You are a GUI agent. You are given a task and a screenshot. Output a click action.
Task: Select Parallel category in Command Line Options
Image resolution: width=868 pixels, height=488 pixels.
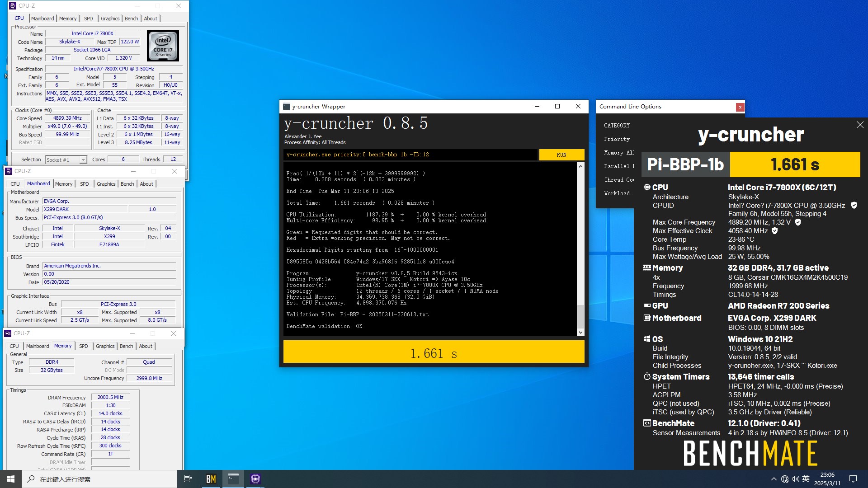(618, 166)
